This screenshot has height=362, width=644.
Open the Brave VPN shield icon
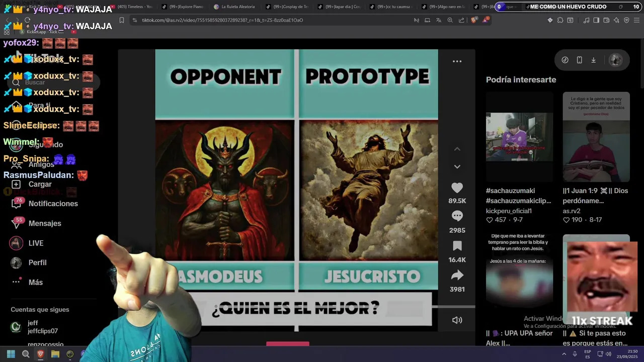pyautogui.click(x=626, y=20)
